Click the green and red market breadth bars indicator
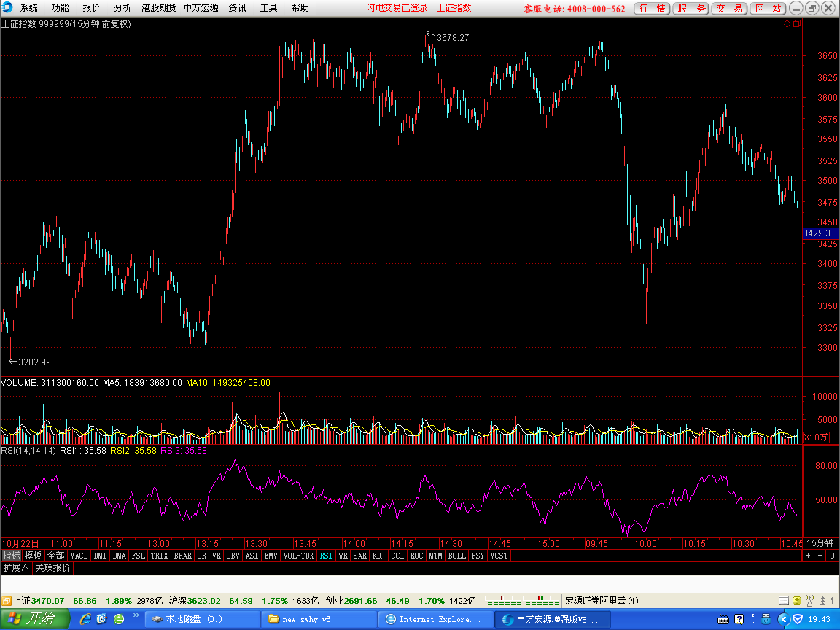 pos(523,601)
